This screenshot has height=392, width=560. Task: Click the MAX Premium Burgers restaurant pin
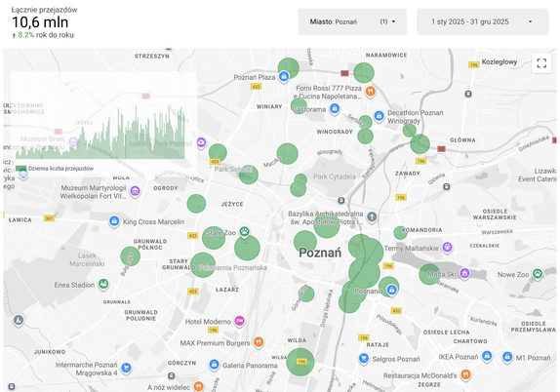coord(259,342)
